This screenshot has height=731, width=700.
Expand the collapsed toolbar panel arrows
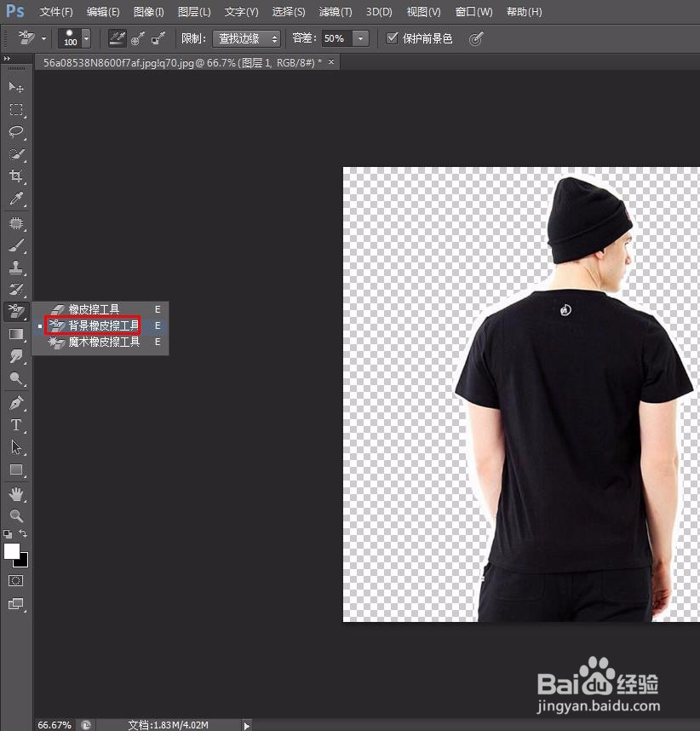coord(7,59)
